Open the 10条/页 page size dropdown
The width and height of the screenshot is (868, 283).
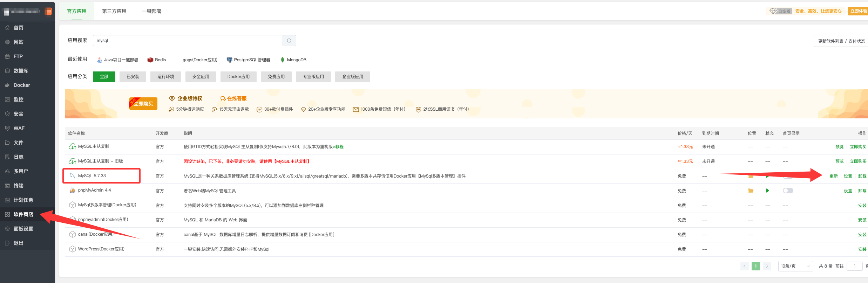[x=795, y=266]
